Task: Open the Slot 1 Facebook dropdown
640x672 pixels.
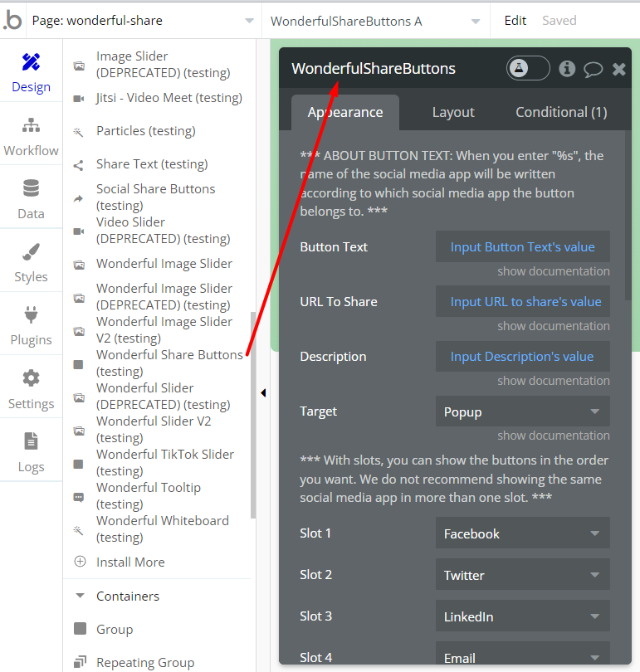Action: (522, 533)
